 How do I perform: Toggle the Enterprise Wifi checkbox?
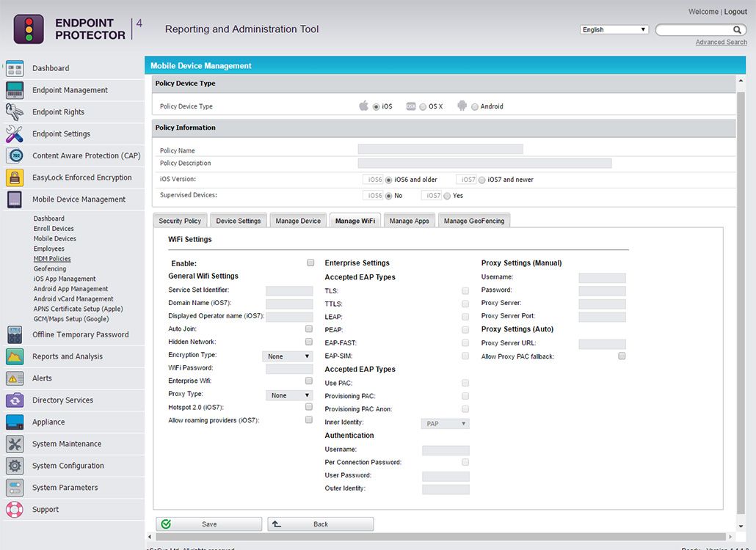pos(308,381)
